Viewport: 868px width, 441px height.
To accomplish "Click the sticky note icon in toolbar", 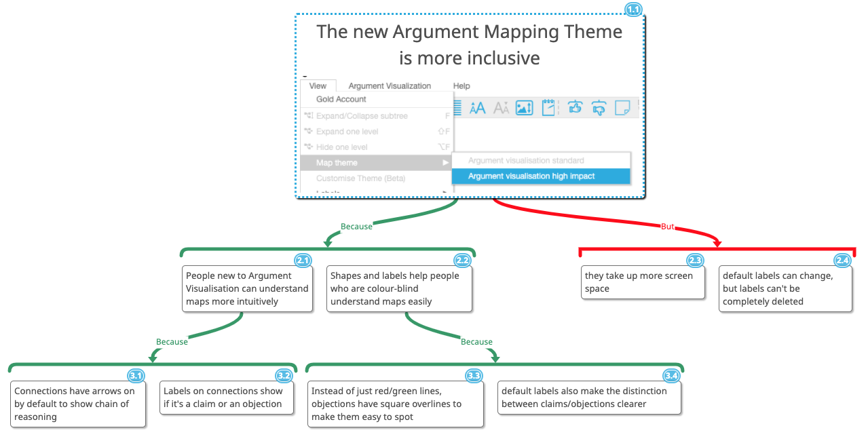I will pyautogui.click(x=622, y=107).
